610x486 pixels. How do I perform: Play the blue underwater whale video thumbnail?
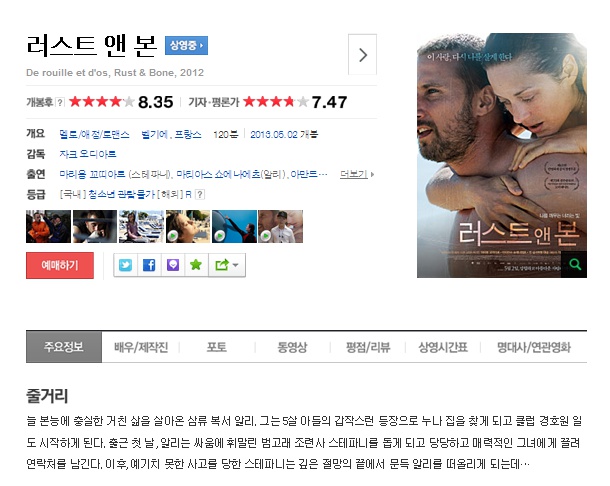tap(234, 226)
